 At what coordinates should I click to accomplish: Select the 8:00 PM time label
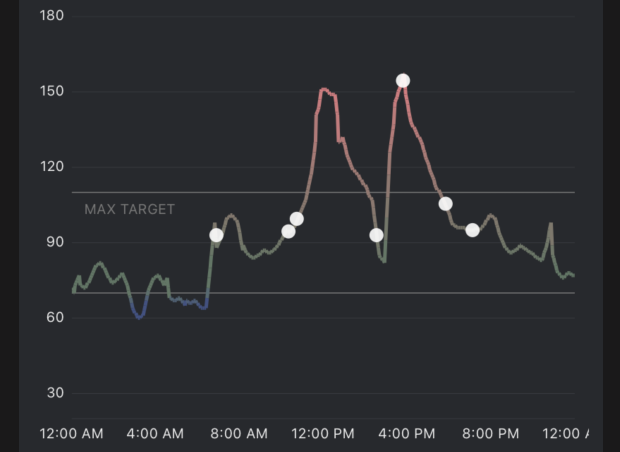(x=492, y=434)
